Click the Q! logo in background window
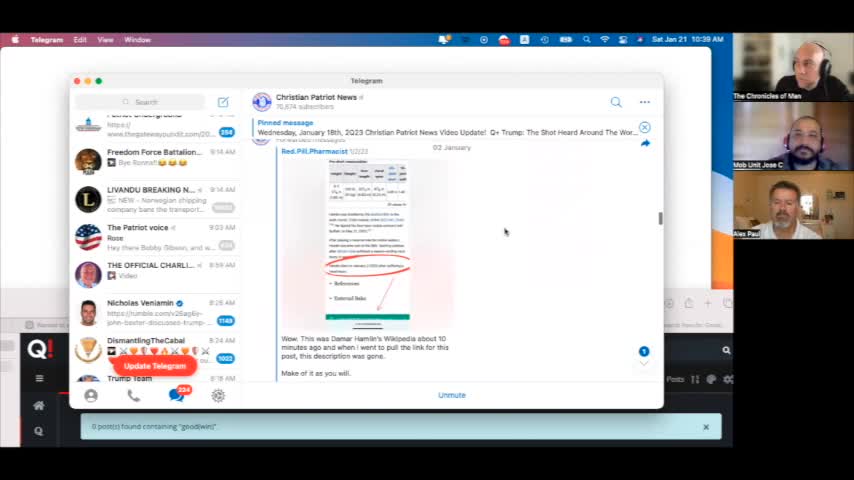This screenshot has height=480, width=854. [x=40, y=348]
